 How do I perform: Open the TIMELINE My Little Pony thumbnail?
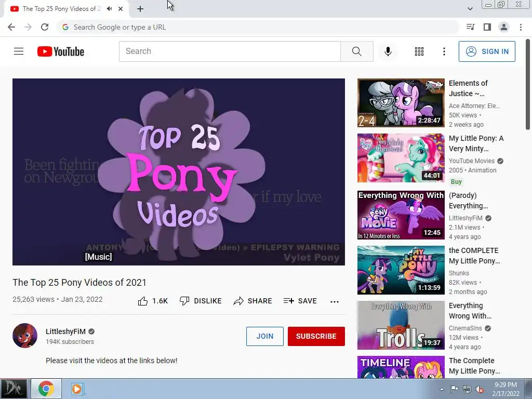[x=401, y=367]
